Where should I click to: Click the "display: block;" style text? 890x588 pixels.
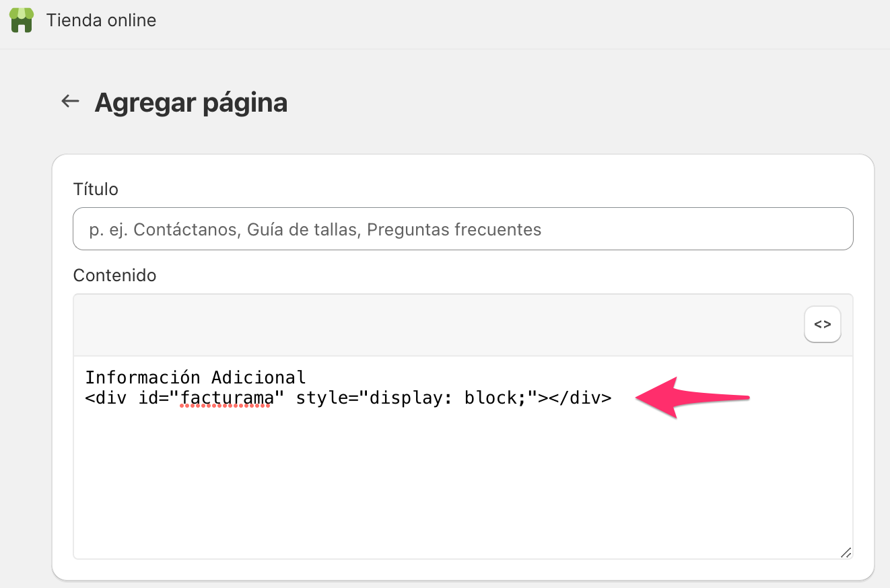[450, 398]
